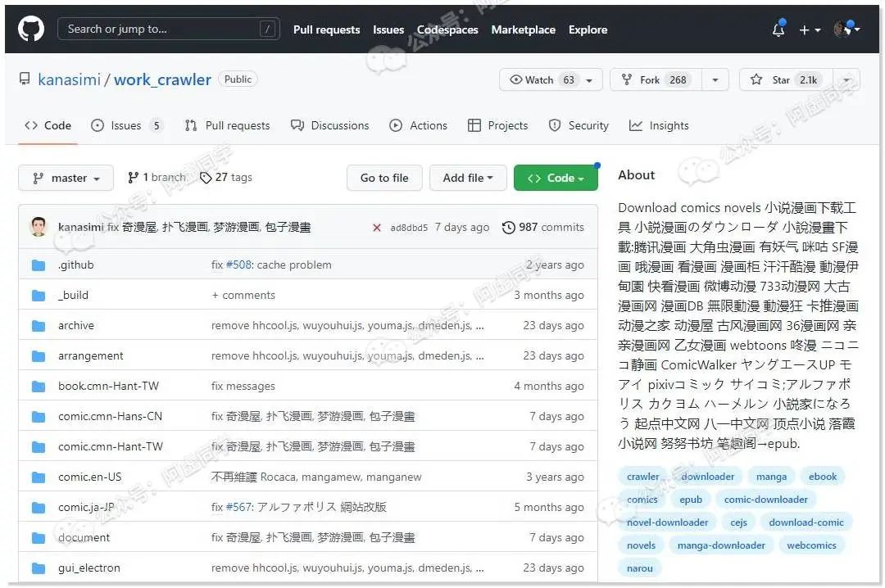Image resolution: width=885 pixels, height=588 pixels.
Task: Select the manga topic tag
Action: click(x=772, y=477)
